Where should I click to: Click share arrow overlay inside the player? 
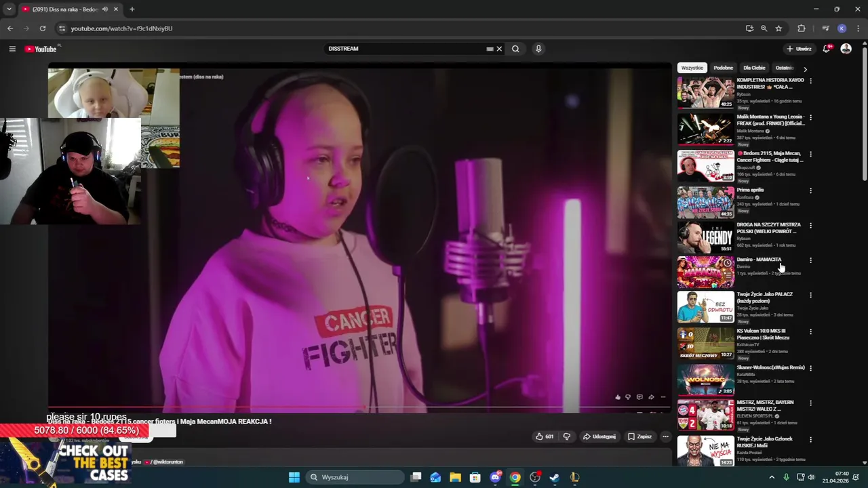pos(651,397)
